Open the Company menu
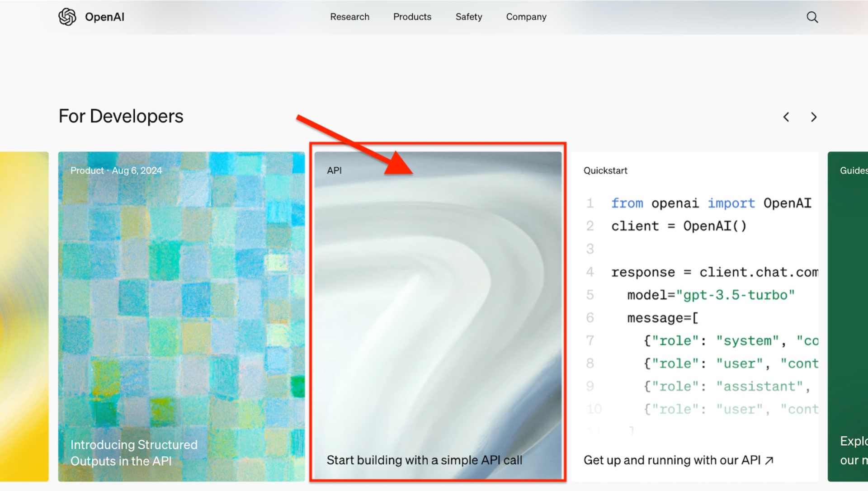Screen dimensions: 868x491 [526, 17]
